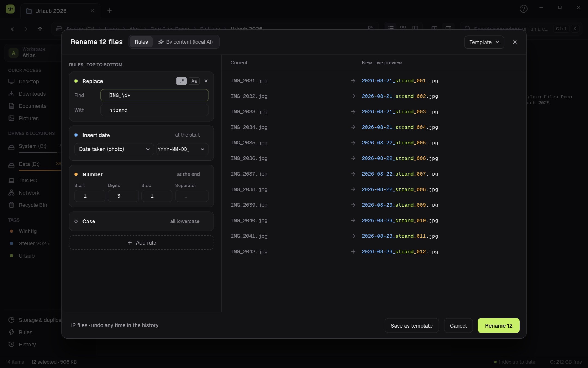Screen dimensions: 588x368
Task: Click the help question mark icon
Action: tap(523, 9)
